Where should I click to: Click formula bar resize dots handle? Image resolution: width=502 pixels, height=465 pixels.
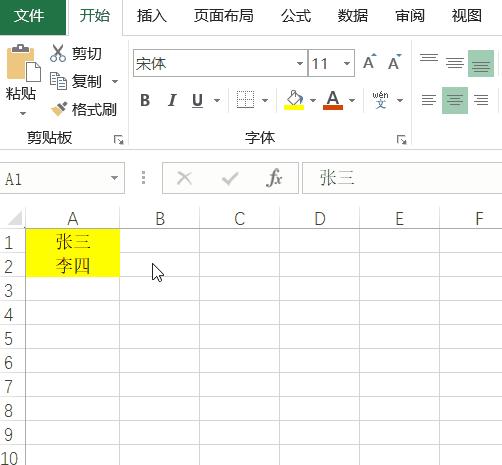click(x=143, y=178)
